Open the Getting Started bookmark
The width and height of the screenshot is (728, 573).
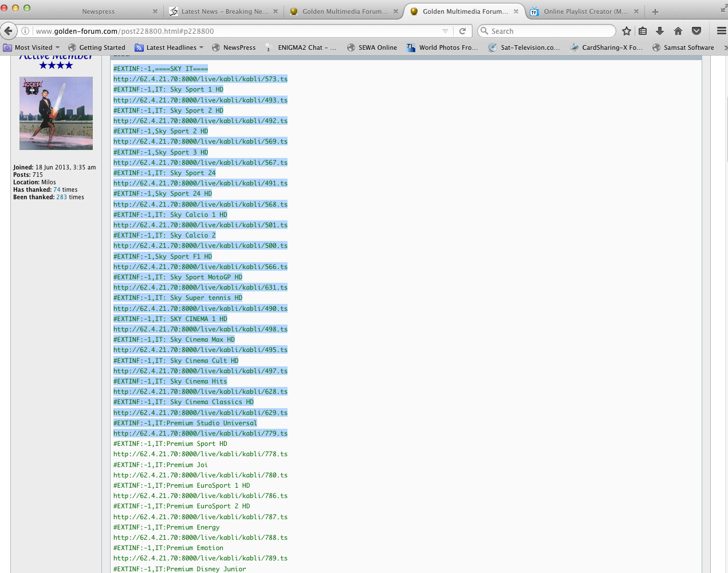[96, 48]
